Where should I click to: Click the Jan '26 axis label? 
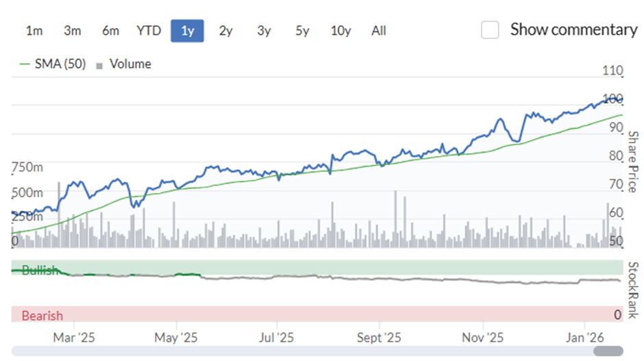click(584, 338)
